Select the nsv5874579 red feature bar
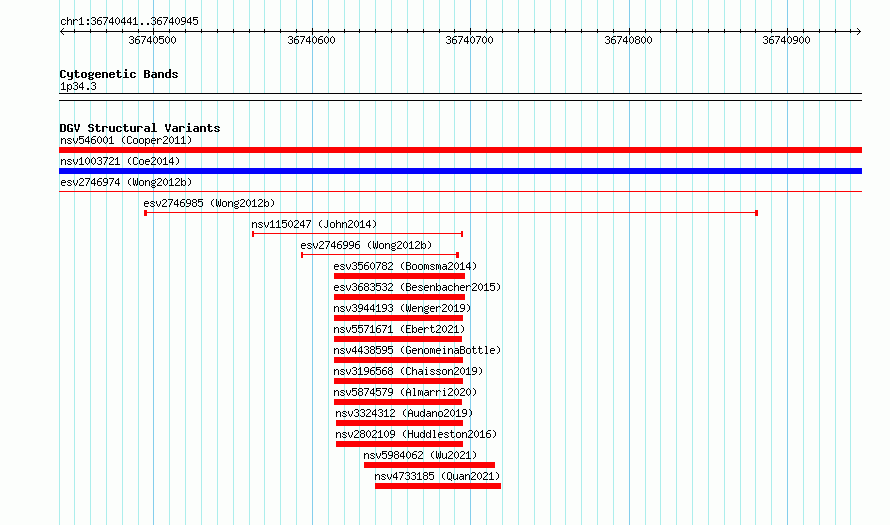 398,402
